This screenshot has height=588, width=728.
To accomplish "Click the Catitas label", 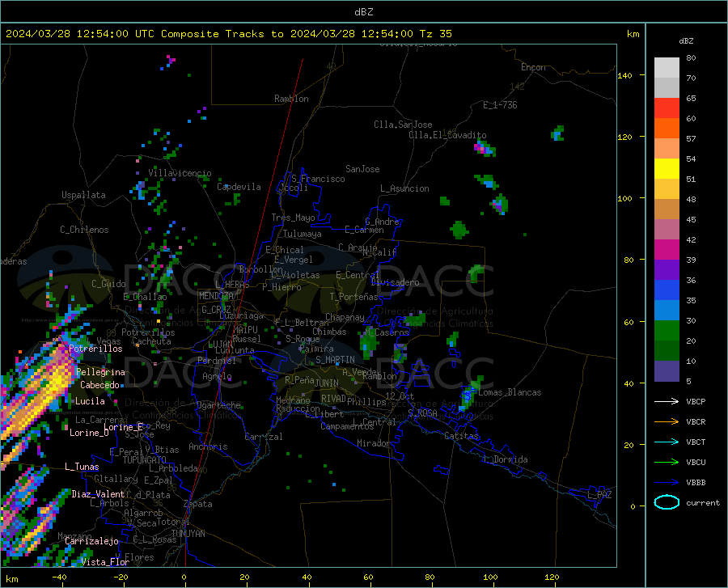I will (x=461, y=436).
